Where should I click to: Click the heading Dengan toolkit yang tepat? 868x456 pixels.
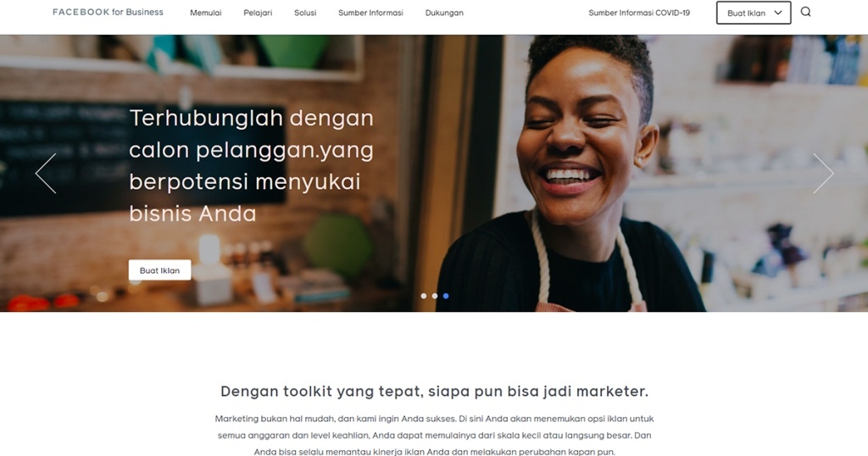point(434,392)
